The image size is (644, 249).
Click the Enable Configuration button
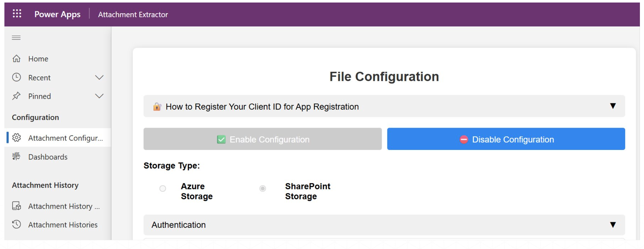263,139
